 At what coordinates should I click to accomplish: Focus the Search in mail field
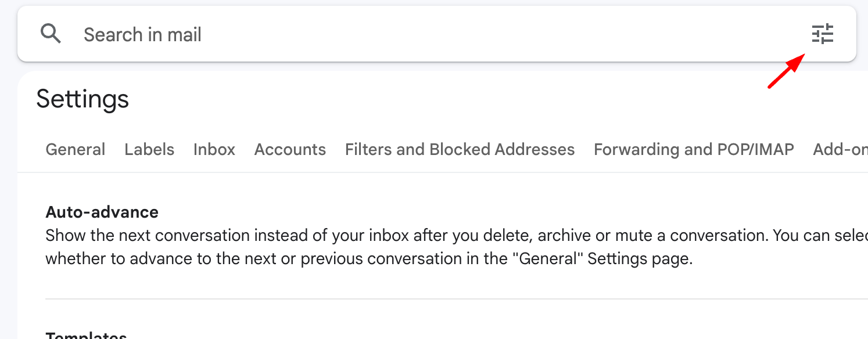(x=407, y=35)
